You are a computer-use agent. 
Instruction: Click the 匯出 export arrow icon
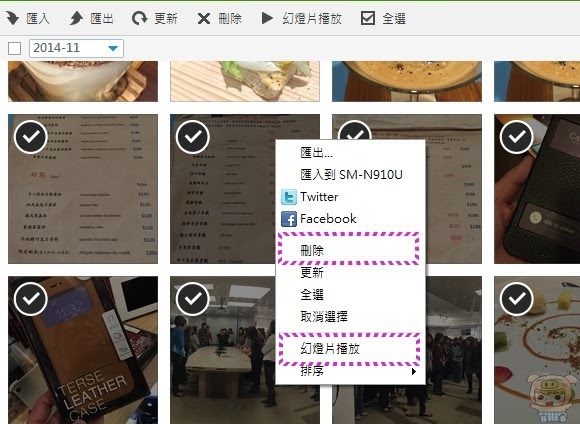pyautogui.click(x=77, y=18)
